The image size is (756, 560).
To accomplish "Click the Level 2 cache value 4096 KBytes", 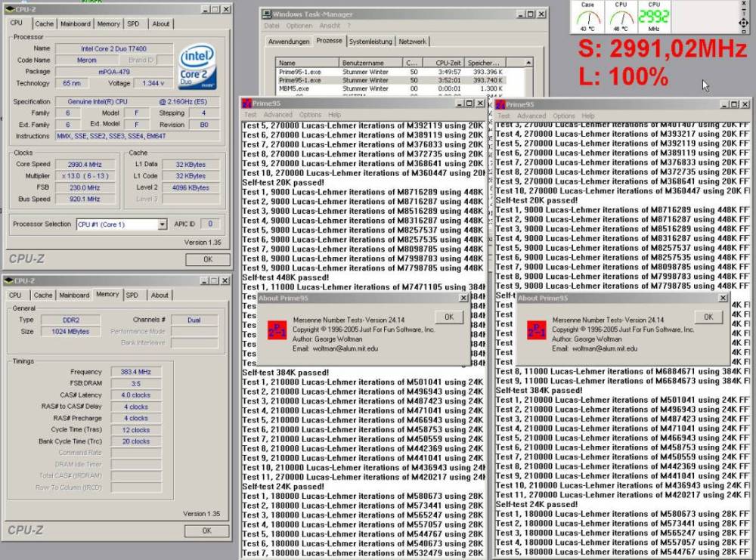I will click(191, 187).
